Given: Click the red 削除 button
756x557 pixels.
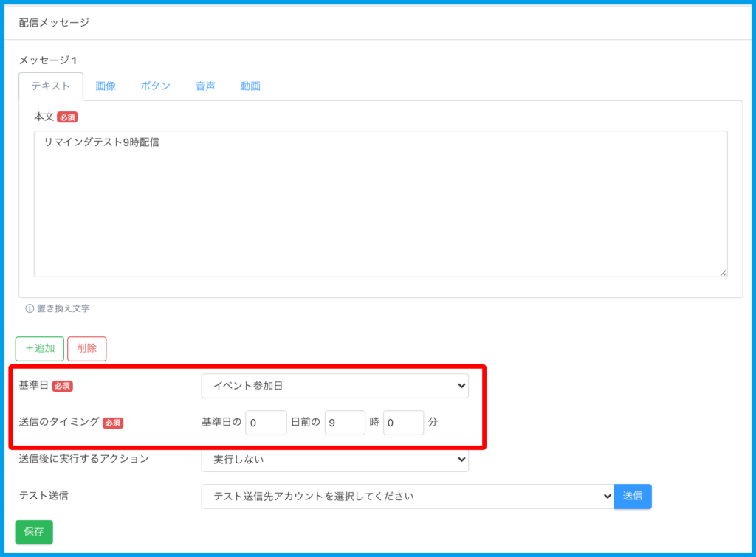Looking at the screenshot, I should pyautogui.click(x=86, y=349).
